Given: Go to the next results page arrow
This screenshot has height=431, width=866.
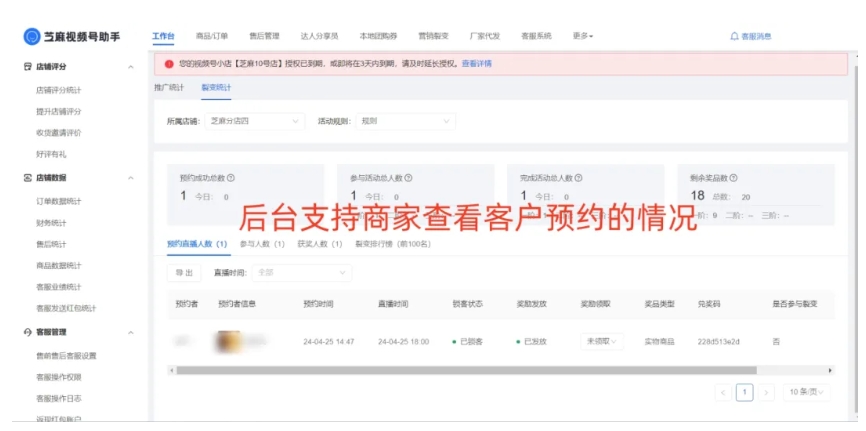Looking at the screenshot, I should (x=765, y=392).
